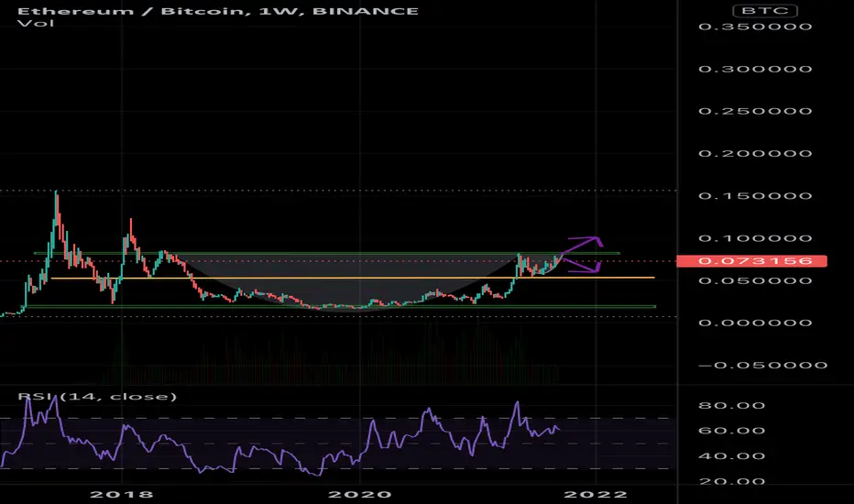The height and width of the screenshot is (504, 854).
Task: Click the 0.100000 price axis label
Action: coord(755,238)
